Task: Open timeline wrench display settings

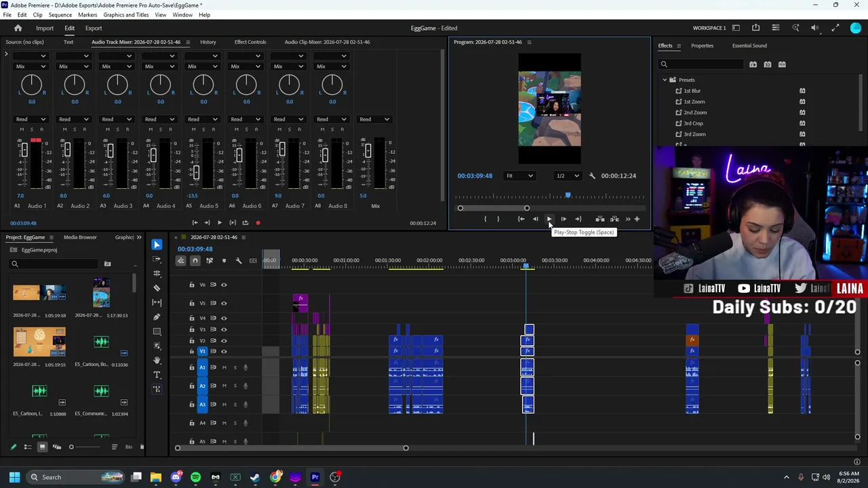Action: pos(238,261)
